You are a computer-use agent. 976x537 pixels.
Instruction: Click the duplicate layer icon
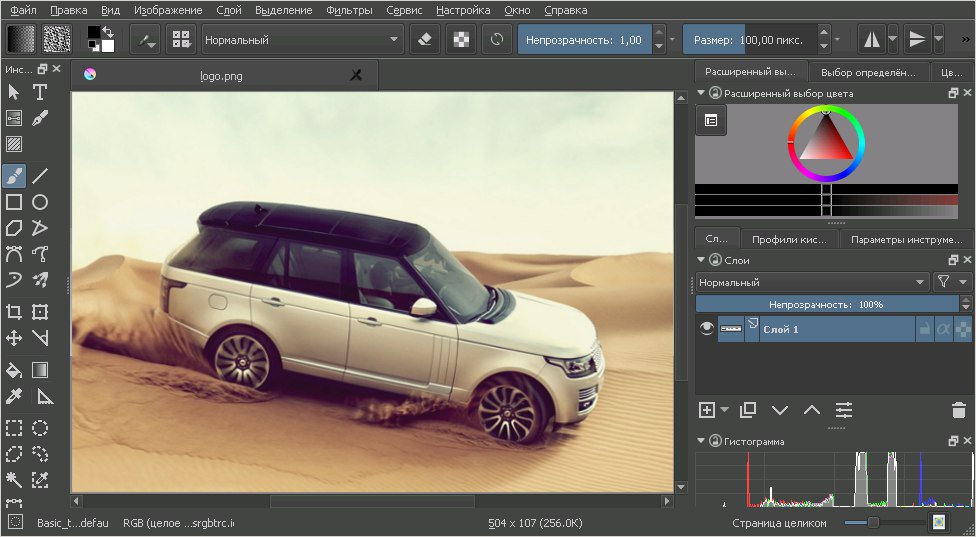749,410
